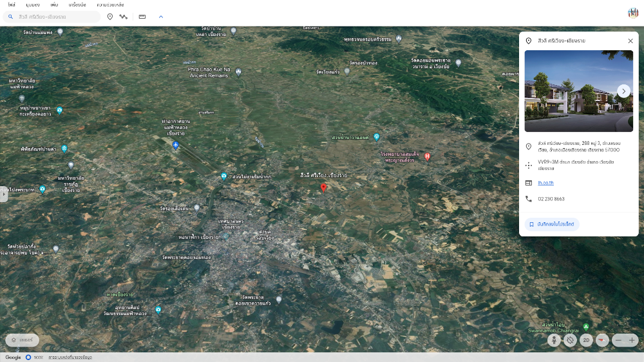Image resolution: width=644 pixels, height=362 pixels.
Task: Click the วัดพระธาตุดอยเขาควายแก้ว pin
Action: click(279, 300)
